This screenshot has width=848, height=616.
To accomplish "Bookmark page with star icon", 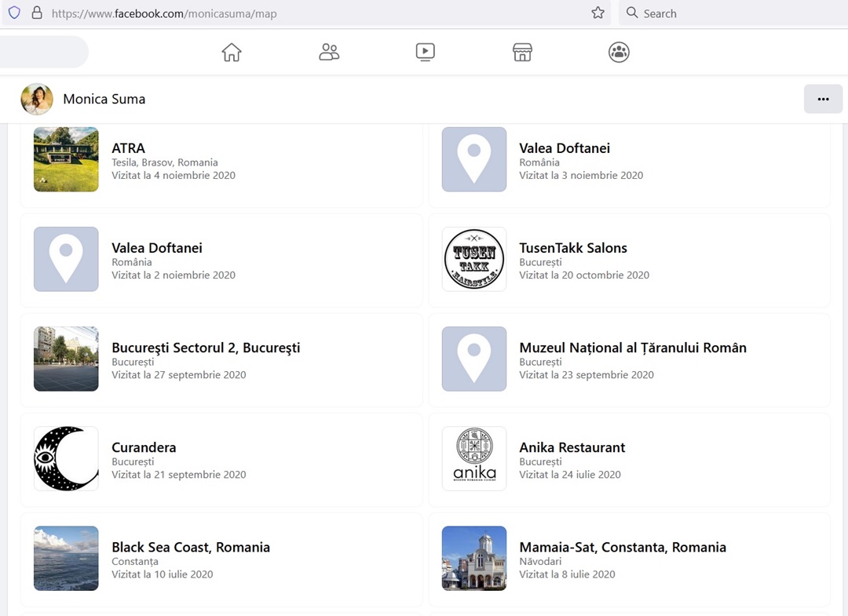I will tap(598, 13).
